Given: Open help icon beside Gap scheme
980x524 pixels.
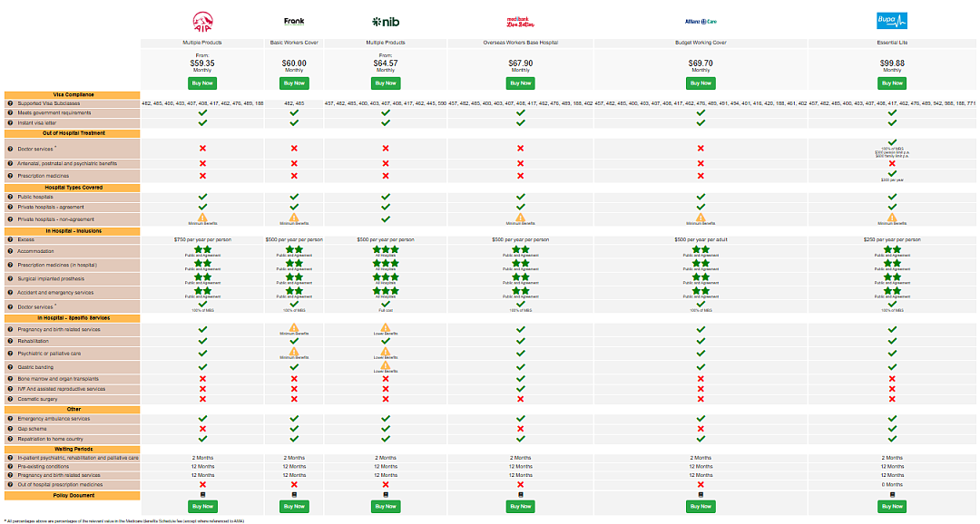Looking at the screenshot, I should pos(10,429).
